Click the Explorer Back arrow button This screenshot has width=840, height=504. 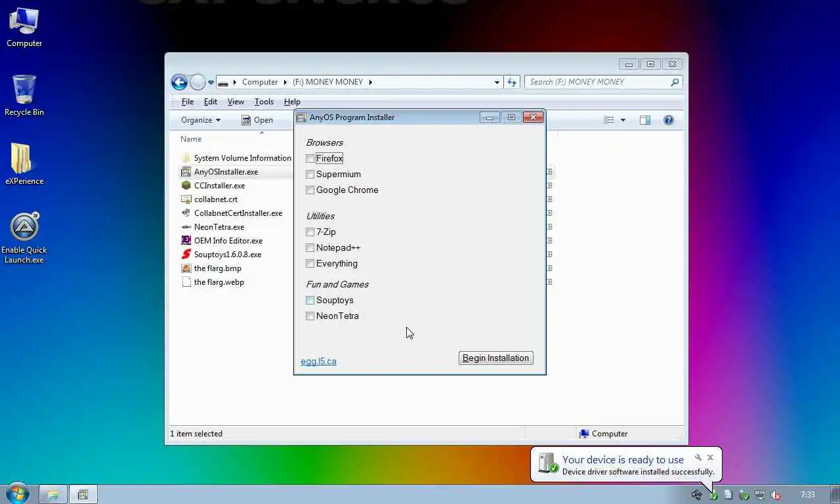point(179,82)
